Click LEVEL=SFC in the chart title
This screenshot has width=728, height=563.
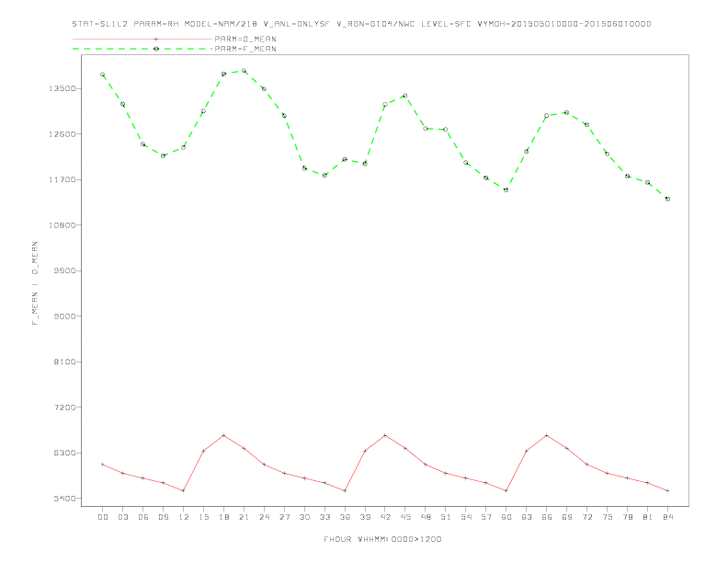coord(446,24)
